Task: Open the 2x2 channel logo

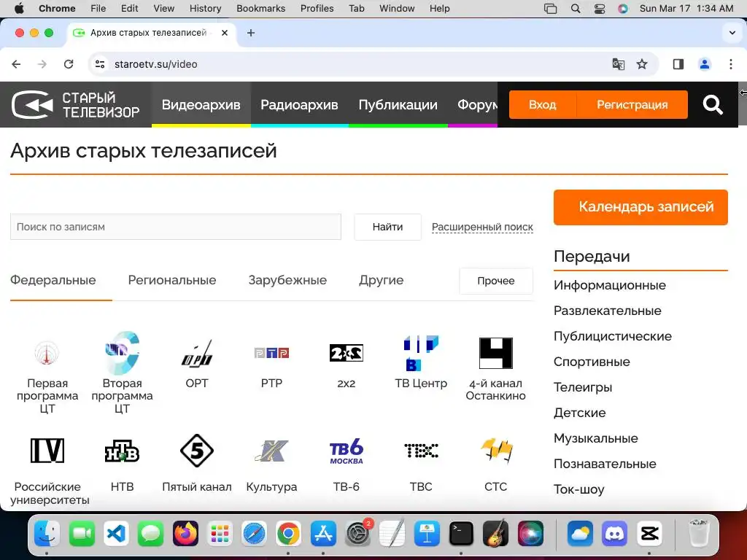Action: point(347,353)
